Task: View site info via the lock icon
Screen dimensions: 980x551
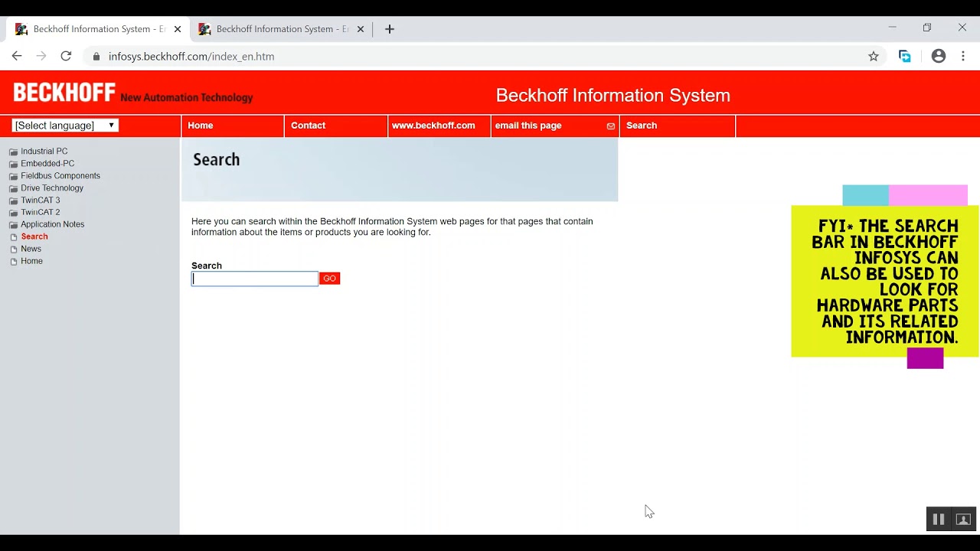Action: coord(96,57)
